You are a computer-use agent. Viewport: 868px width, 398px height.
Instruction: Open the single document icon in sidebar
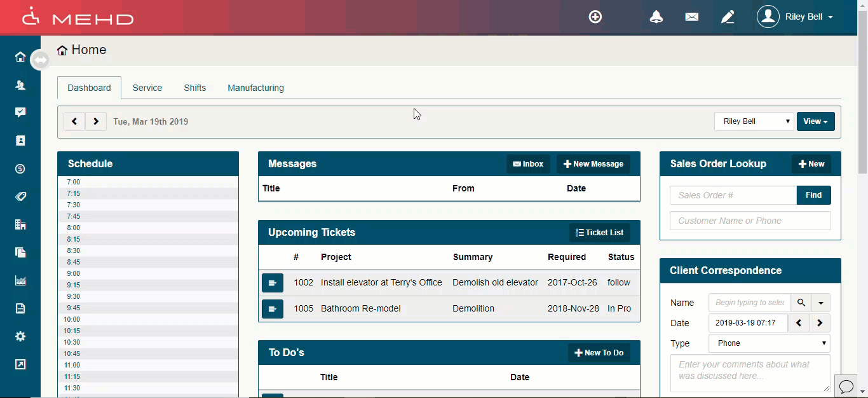[x=20, y=308]
